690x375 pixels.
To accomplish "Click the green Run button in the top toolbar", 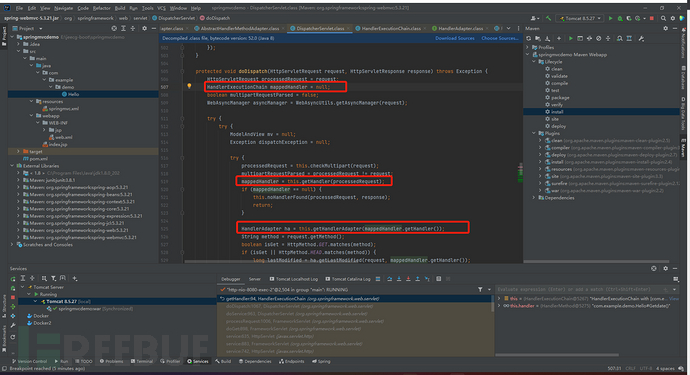I will 610,18.
